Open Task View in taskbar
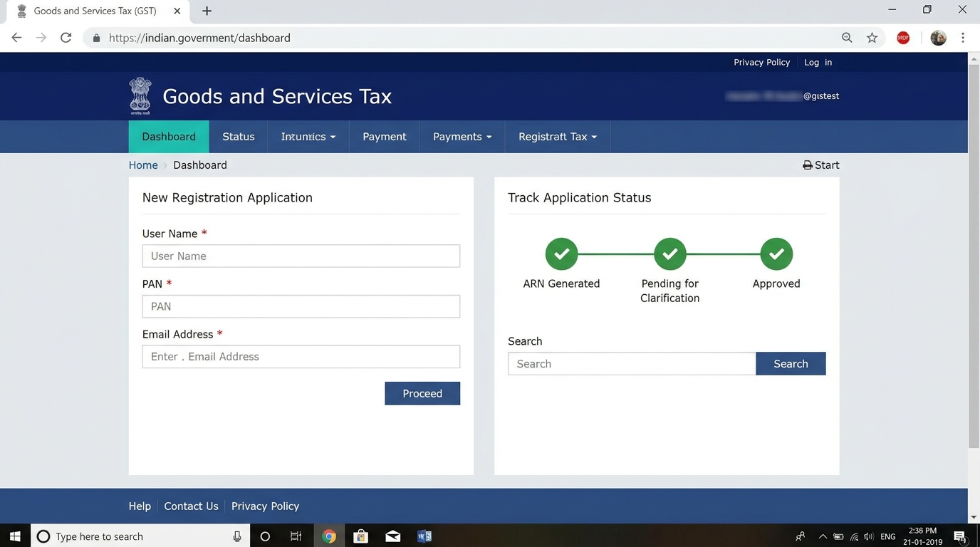980x547 pixels. coord(296,536)
